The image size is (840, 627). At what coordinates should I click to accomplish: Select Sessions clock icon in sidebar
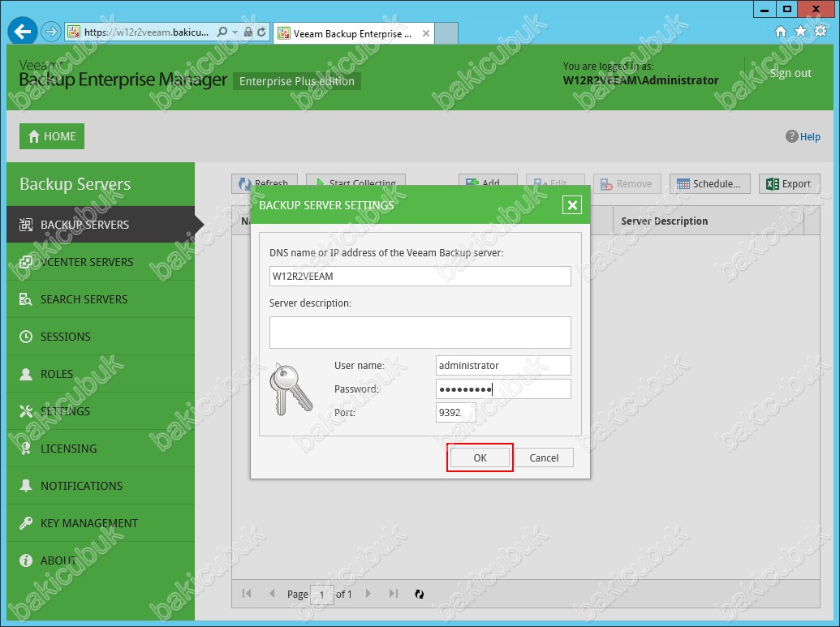click(x=26, y=337)
